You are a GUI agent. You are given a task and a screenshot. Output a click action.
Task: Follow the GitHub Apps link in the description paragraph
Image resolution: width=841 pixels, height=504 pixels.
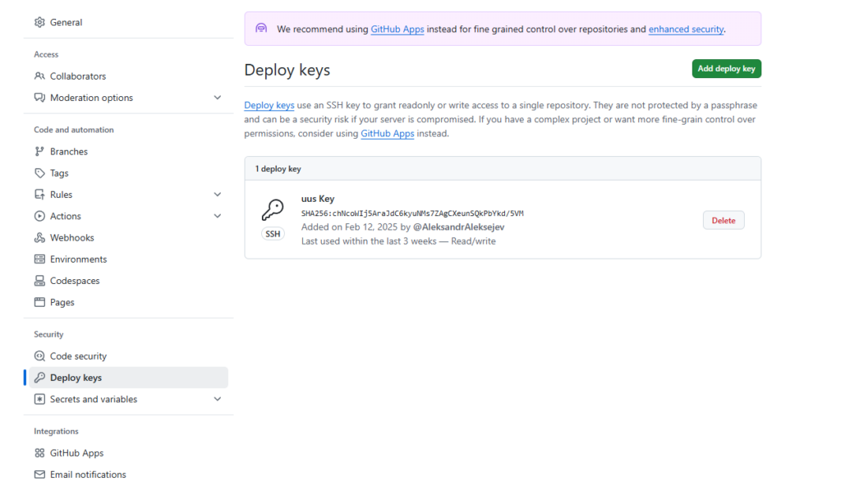tap(388, 133)
